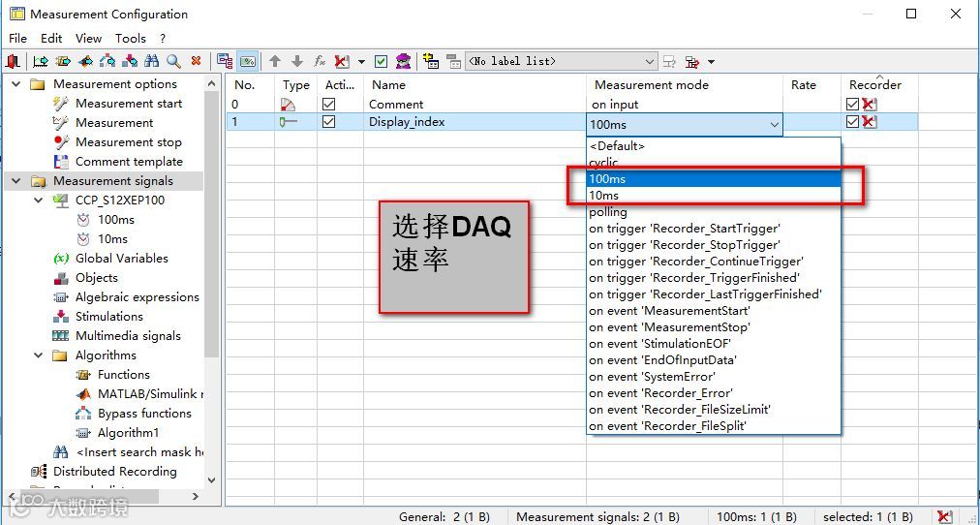Click the Measurement mode column header
This screenshot has width=980, height=525.
pyautogui.click(x=685, y=85)
